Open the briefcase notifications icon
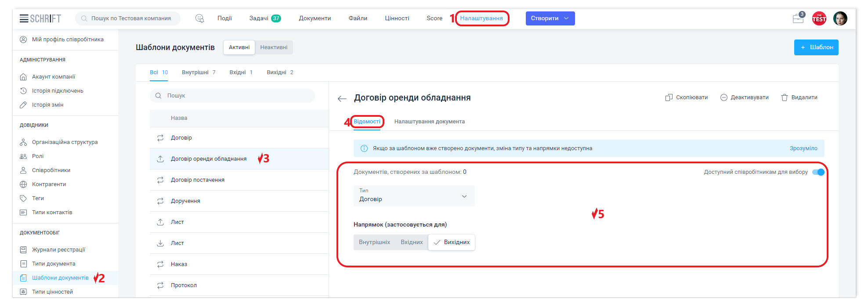The image size is (868, 306). point(798,18)
